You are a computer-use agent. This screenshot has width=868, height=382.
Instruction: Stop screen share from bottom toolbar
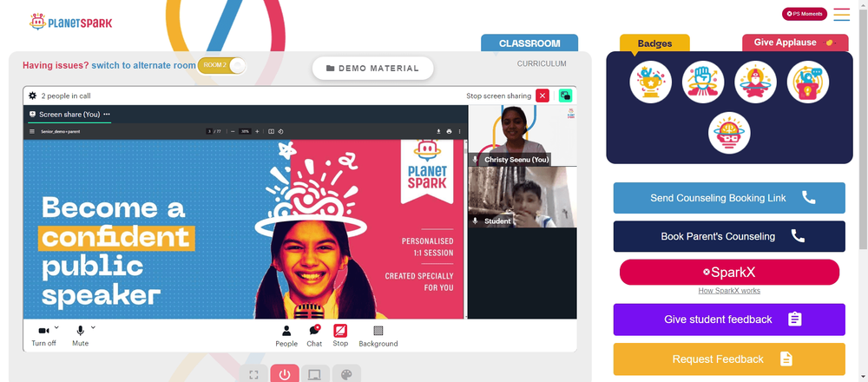pos(340,335)
